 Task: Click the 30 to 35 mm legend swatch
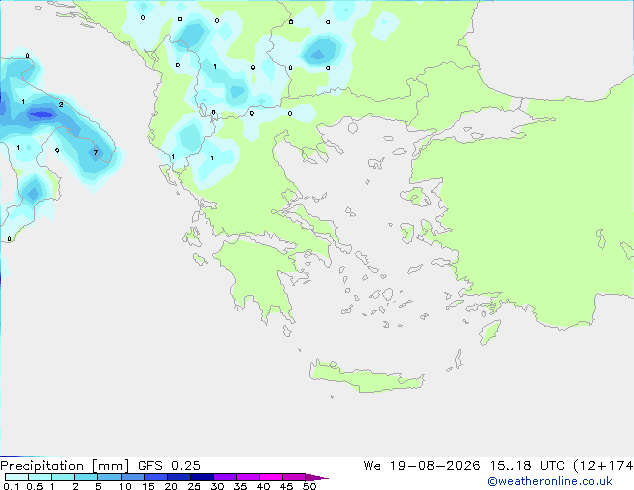pyautogui.click(x=225, y=477)
